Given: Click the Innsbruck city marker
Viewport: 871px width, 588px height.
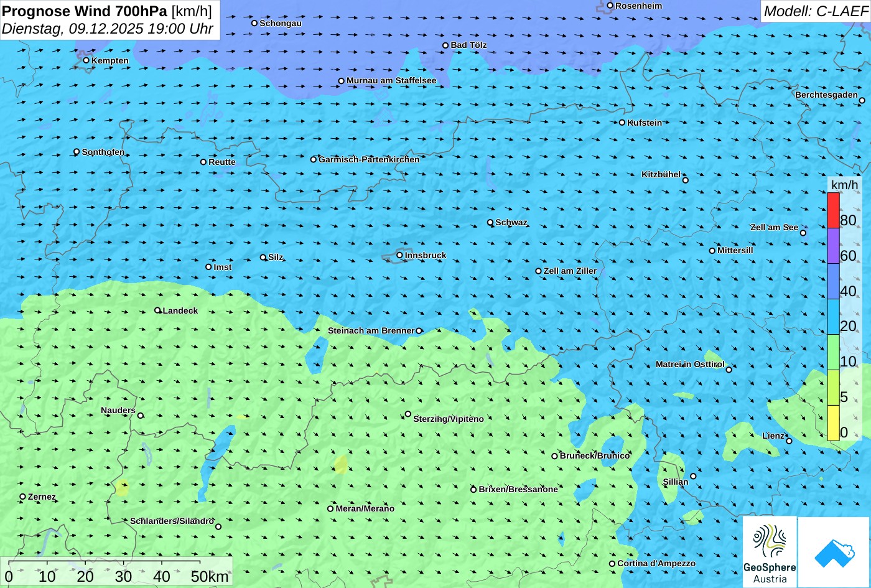Looking at the screenshot, I should coord(399,255).
